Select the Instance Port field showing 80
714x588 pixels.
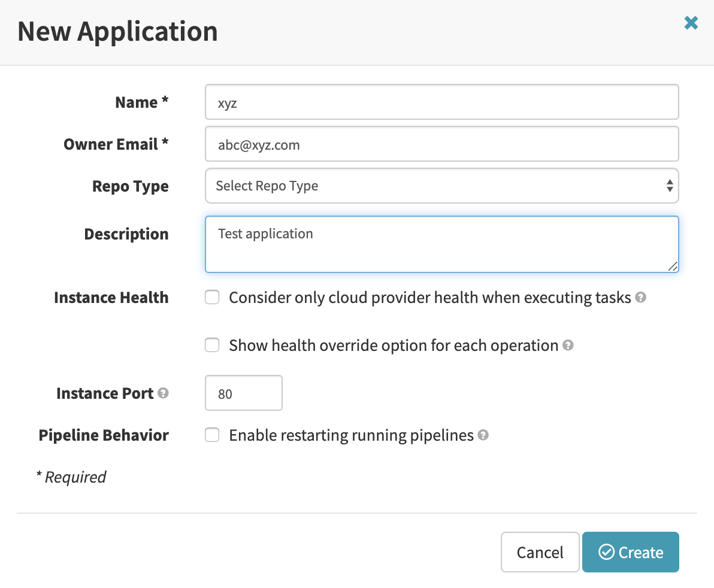[243, 393]
